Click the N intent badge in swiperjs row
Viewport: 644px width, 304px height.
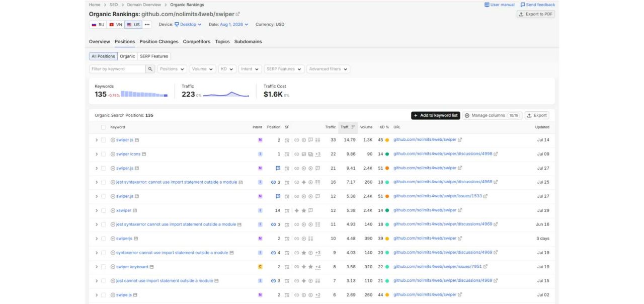(x=260, y=239)
